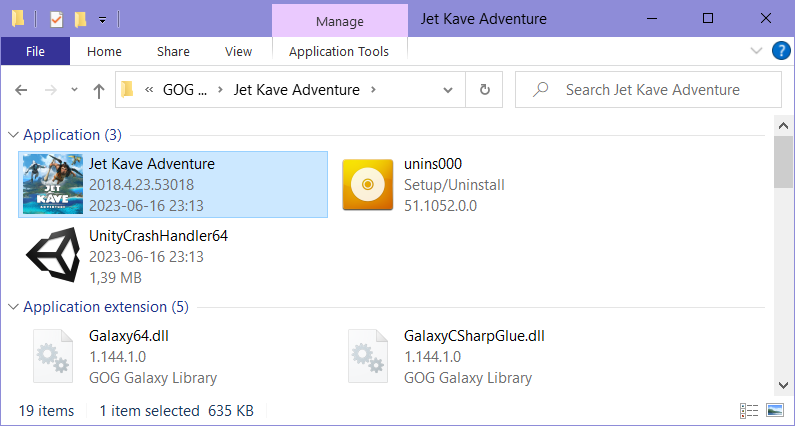The height and width of the screenshot is (426, 795).
Task: Select the Galaxy64.dll file icon
Action: pyautogui.click(x=53, y=356)
